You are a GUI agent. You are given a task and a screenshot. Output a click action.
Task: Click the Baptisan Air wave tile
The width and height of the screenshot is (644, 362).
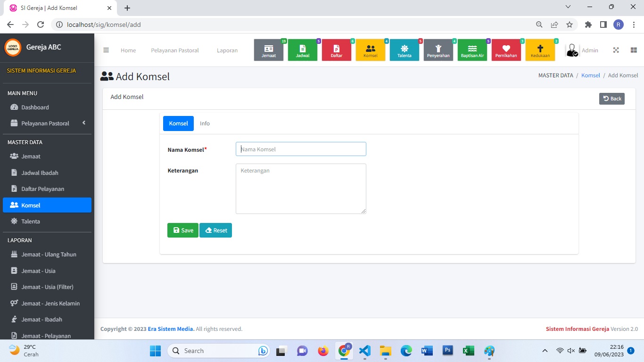click(472, 50)
